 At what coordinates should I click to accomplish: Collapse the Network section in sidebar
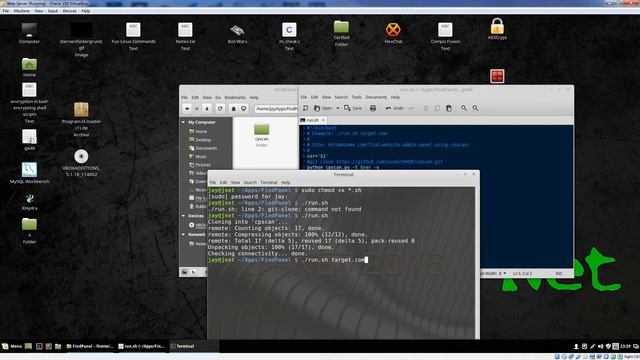[183, 234]
